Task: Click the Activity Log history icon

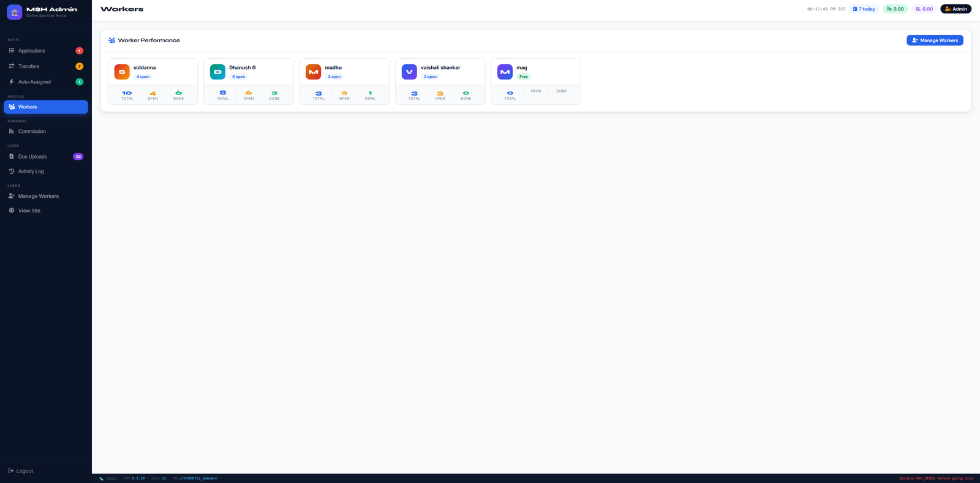Action: click(12, 171)
